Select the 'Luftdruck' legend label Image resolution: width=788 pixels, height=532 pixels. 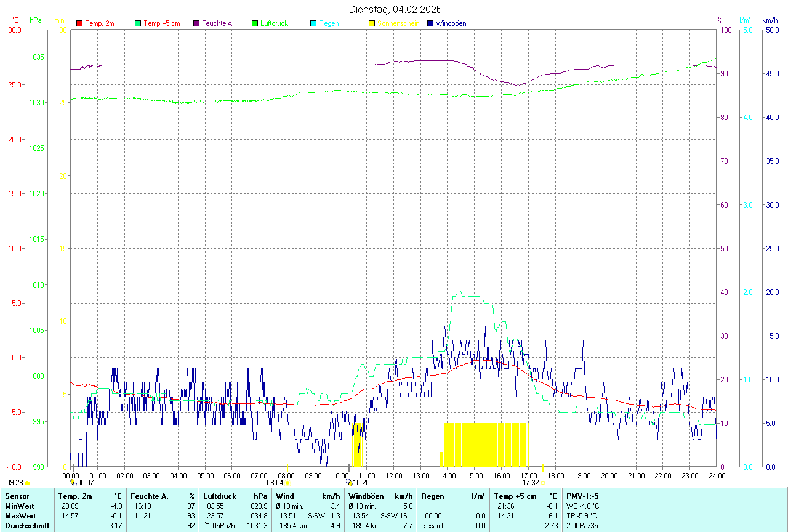(274, 23)
